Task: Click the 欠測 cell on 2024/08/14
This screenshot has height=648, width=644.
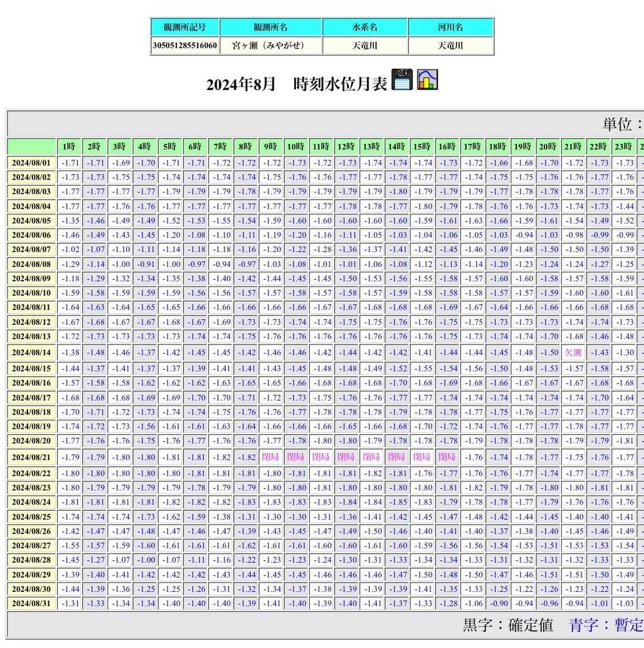Action: pos(573,352)
